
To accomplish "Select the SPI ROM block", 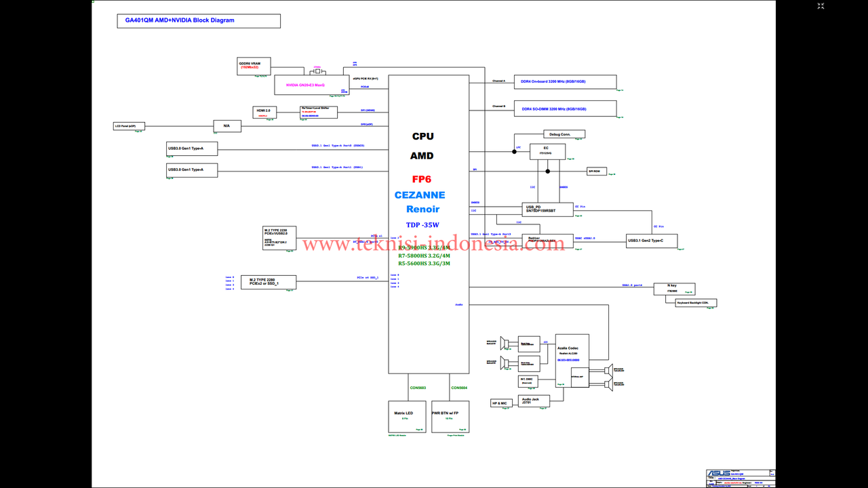I will coord(597,171).
